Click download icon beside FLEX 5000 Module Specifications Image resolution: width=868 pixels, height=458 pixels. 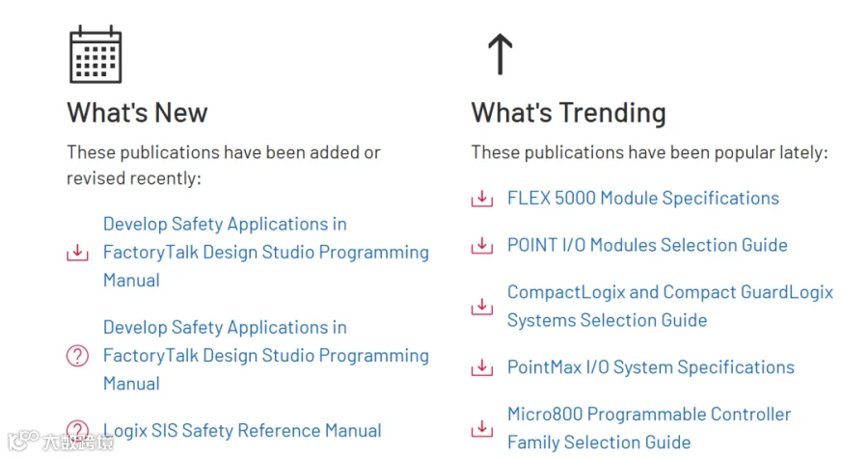481,199
